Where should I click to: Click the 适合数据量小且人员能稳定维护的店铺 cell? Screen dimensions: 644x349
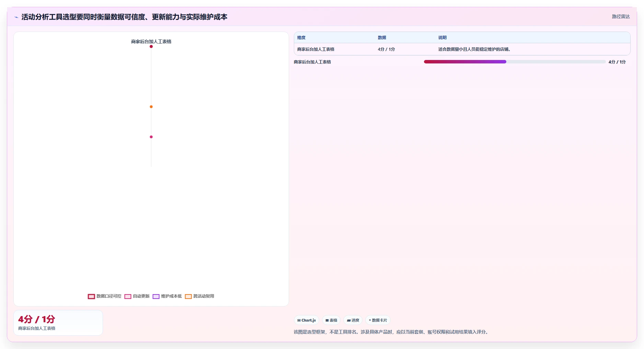474,49
